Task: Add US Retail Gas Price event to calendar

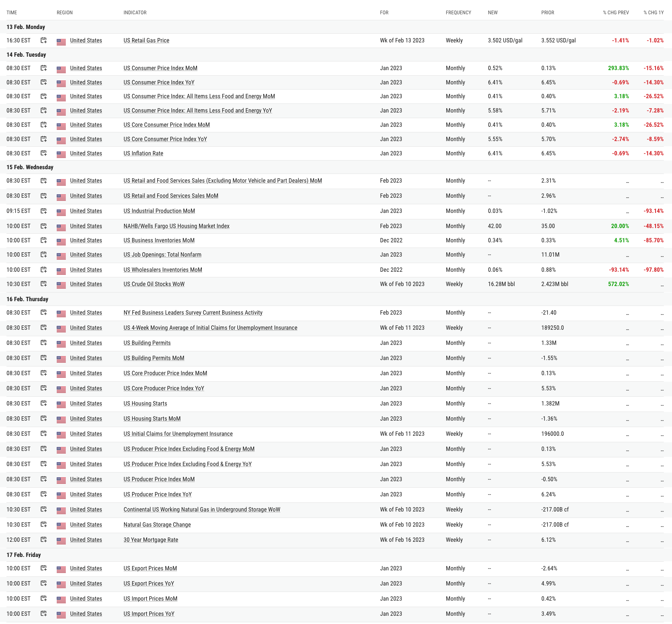Action: point(44,40)
